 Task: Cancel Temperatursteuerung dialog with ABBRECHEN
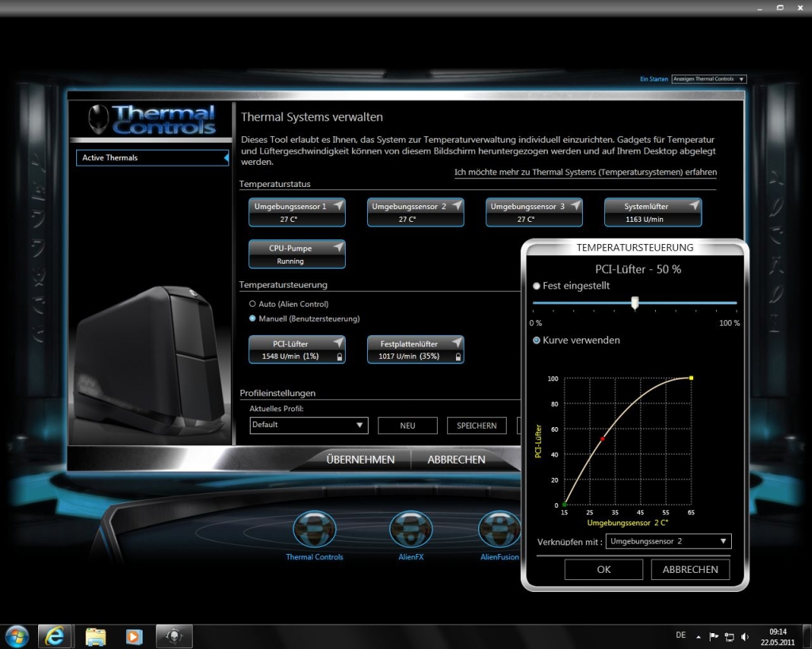click(691, 569)
